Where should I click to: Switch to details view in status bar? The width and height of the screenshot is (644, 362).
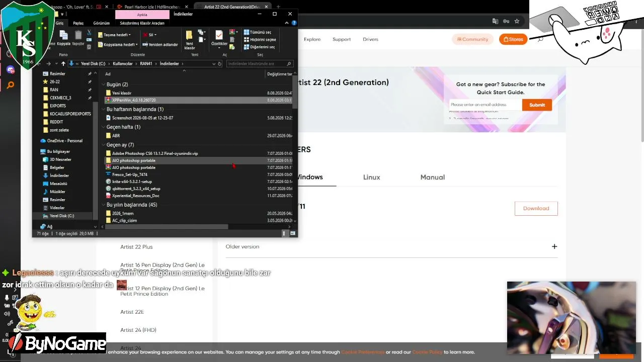point(284,233)
